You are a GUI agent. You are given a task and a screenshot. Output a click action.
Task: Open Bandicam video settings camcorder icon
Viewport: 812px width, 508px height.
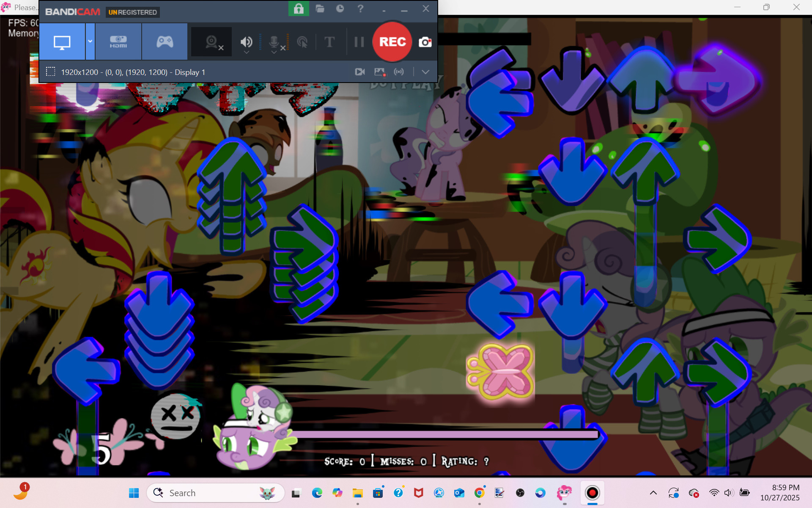click(360, 72)
